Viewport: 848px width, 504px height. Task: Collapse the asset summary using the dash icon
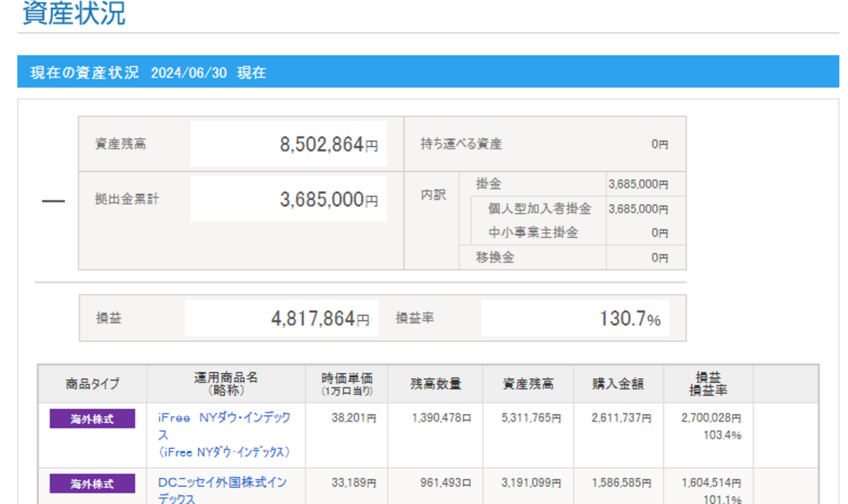(x=53, y=201)
